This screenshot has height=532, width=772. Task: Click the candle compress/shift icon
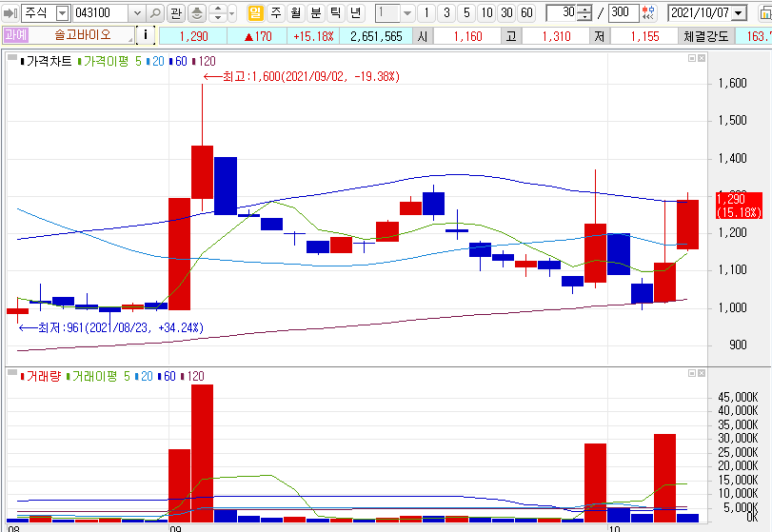(649, 13)
